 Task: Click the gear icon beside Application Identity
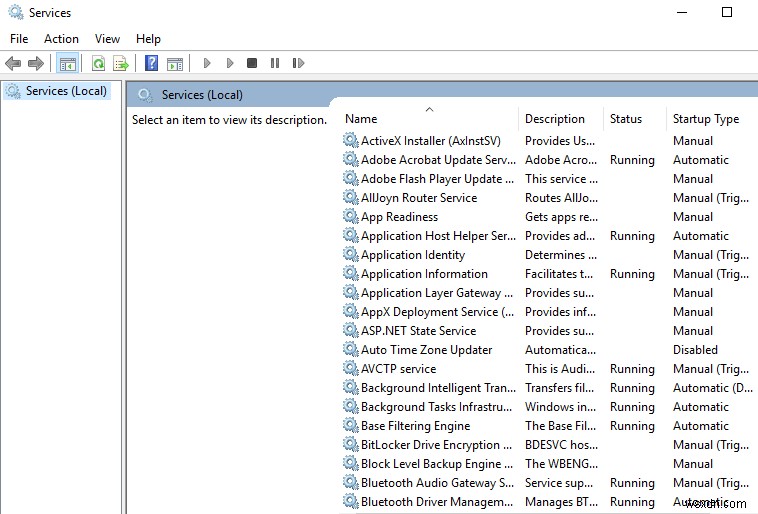click(x=350, y=254)
